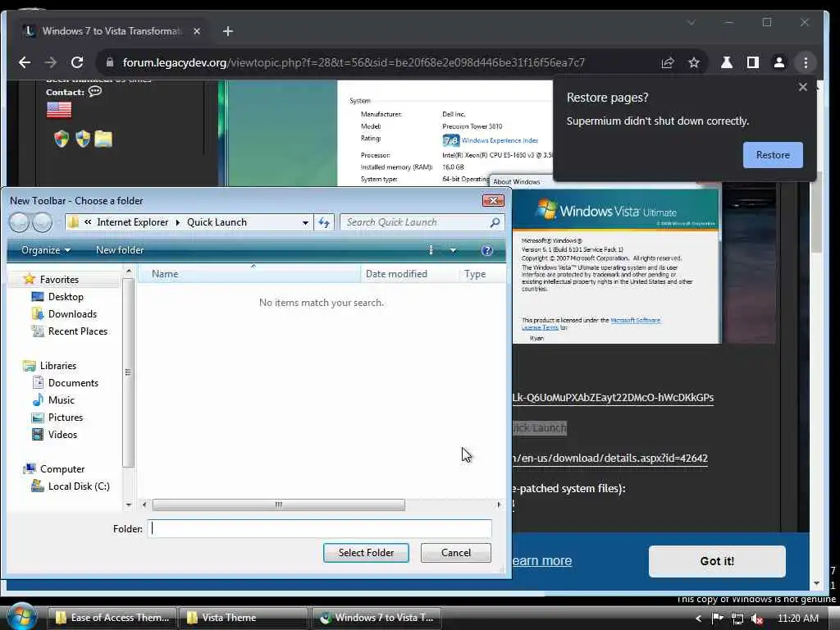Click the horizontal scrollbar thumb in file list

coord(279,504)
